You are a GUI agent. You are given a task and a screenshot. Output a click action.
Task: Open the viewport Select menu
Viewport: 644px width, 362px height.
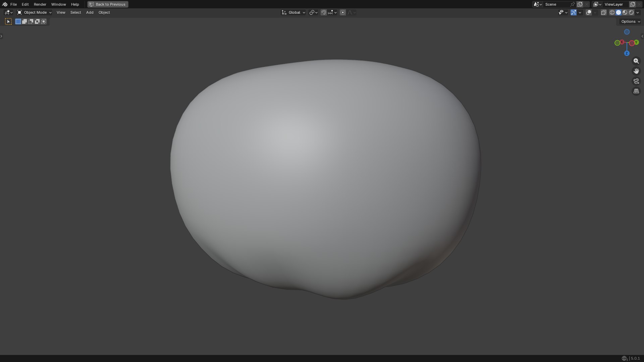tap(75, 12)
